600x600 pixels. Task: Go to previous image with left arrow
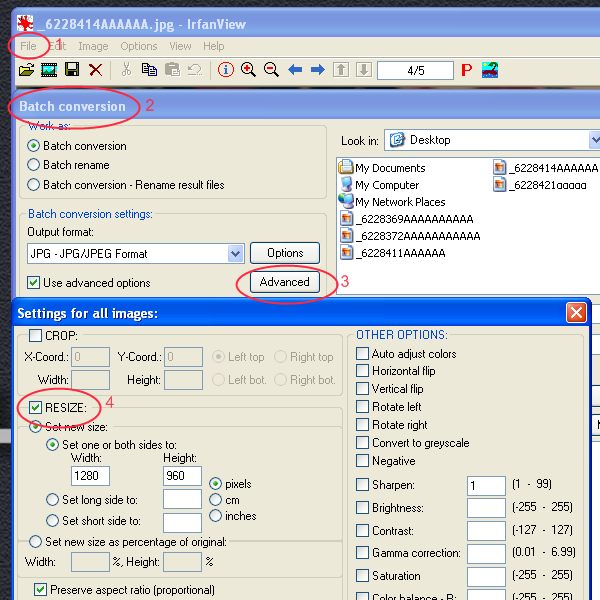[x=295, y=70]
